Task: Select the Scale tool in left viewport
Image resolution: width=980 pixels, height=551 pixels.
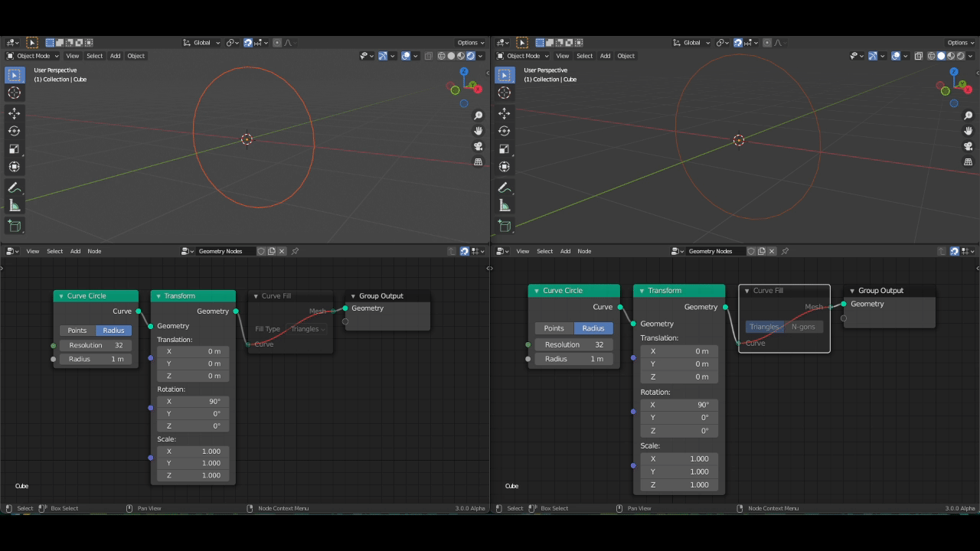Action: coord(14,148)
